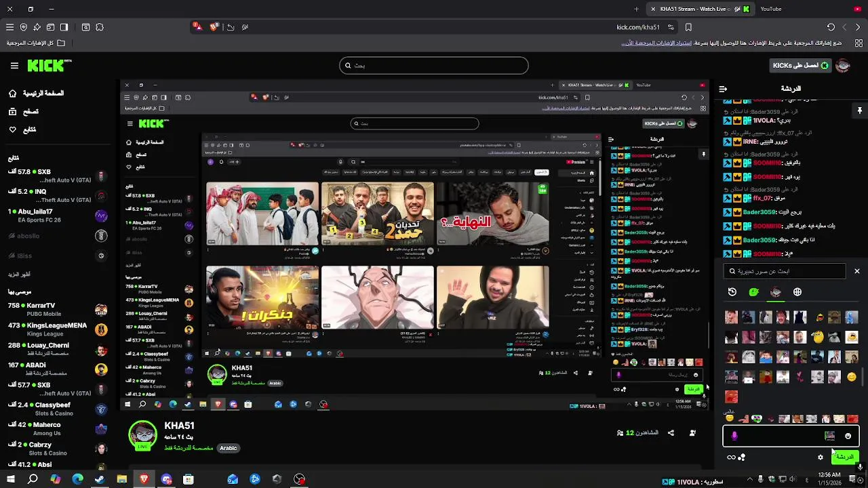Image resolution: width=868 pixels, height=488 pixels.
Task: Open KarrarTV recommended channel
Action: (56, 310)
